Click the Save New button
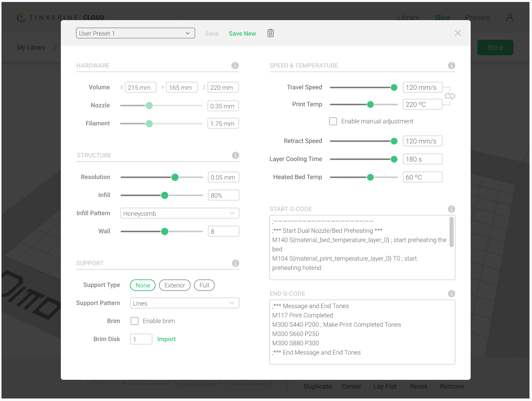Image resolution: width=532 pixels, height=401 pixels. point(242,33)
